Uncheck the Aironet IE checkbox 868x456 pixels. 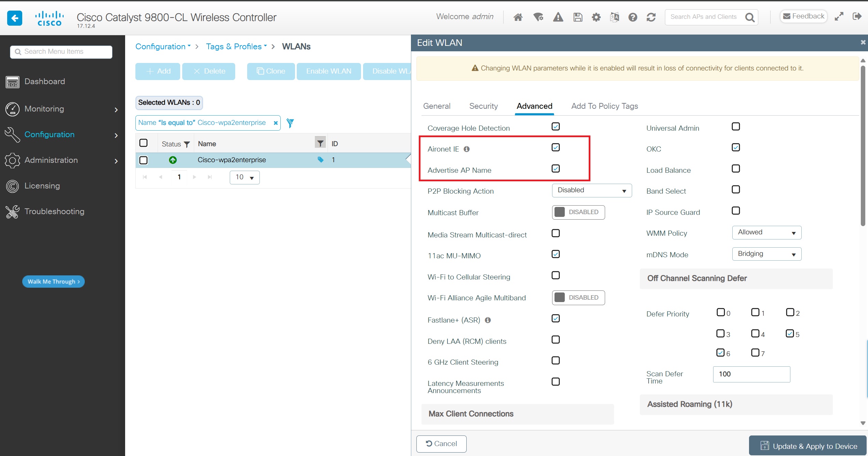[x=556, y=147]
